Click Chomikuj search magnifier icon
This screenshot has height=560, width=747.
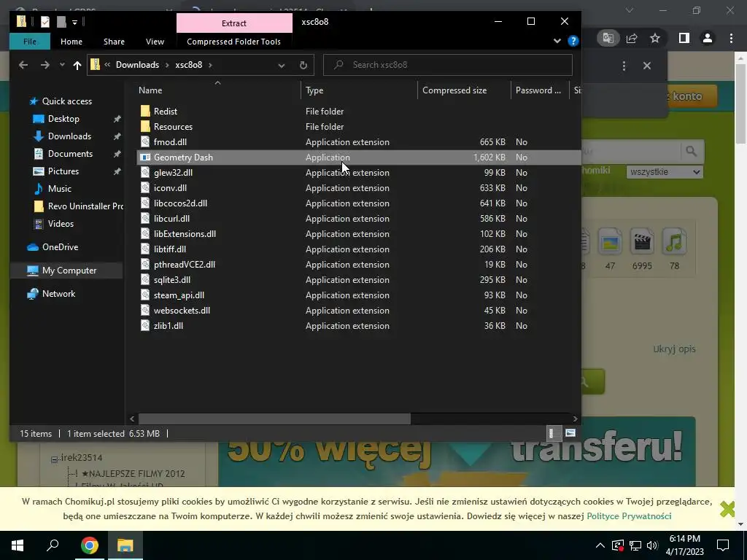click(692, 152)
